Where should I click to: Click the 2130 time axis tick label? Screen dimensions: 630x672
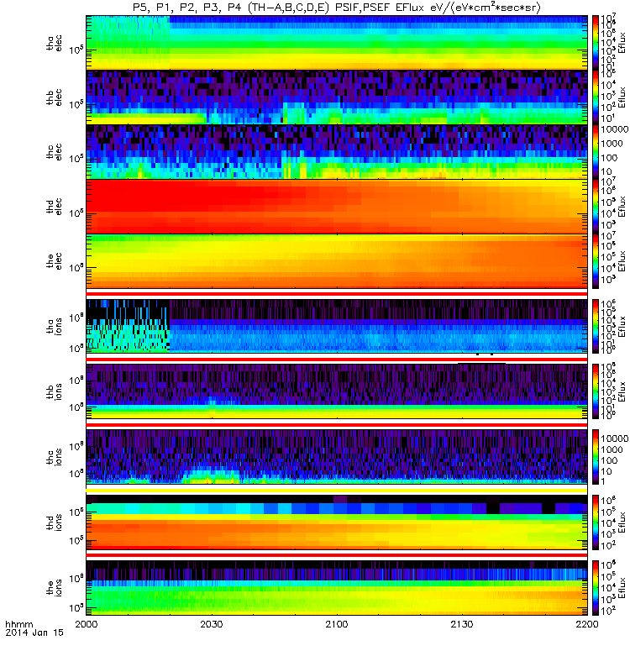[462, 624]
